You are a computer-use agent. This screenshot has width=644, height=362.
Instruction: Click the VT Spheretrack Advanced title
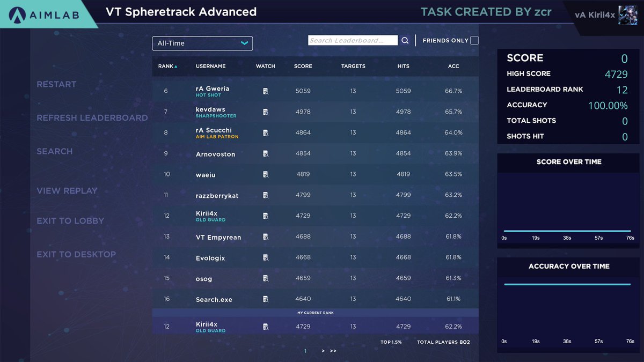(181, 12)
